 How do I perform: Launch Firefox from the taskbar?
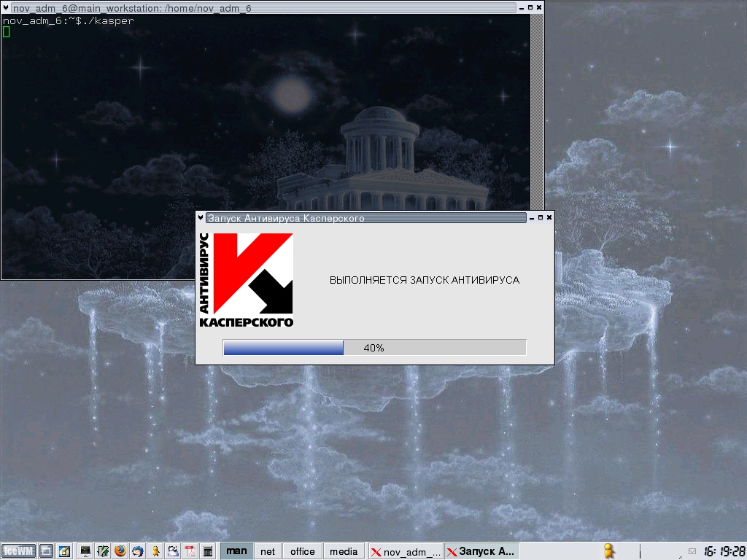pos(120,551)
